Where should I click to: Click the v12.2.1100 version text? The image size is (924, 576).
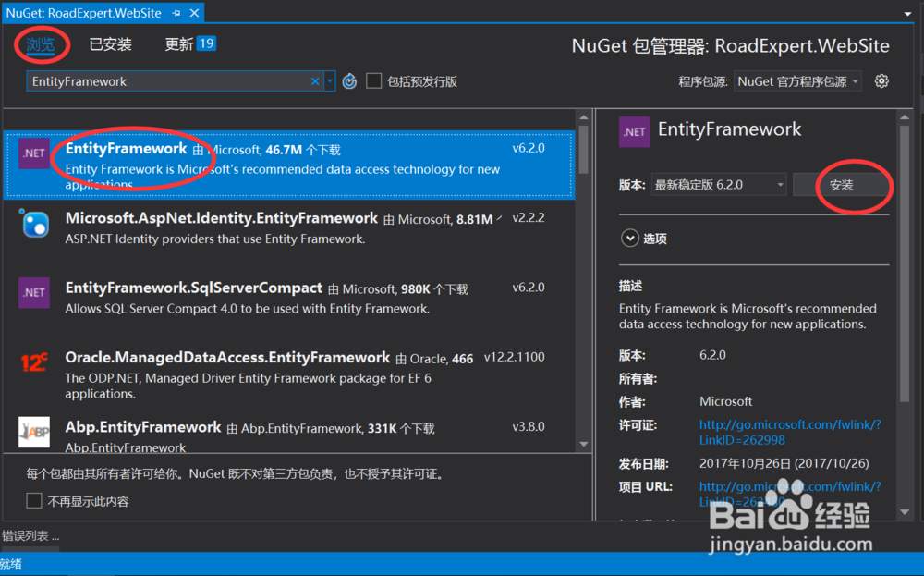[x=514, y=357]
